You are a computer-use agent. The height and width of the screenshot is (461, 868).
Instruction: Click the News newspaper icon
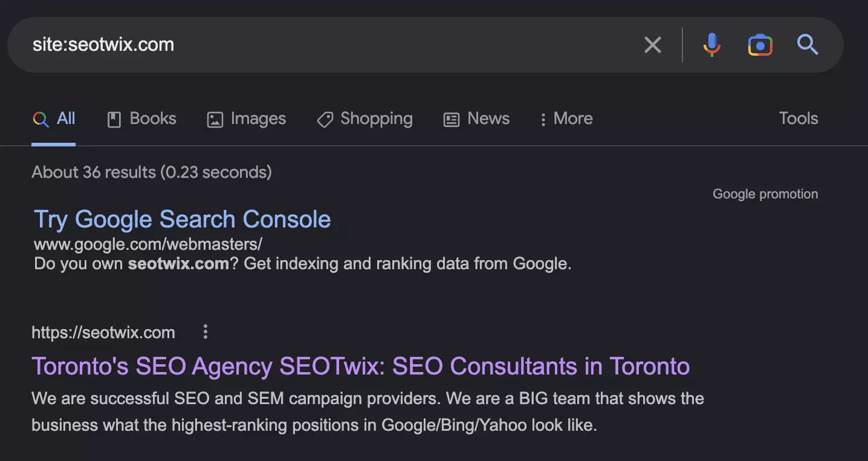[450, 119]
